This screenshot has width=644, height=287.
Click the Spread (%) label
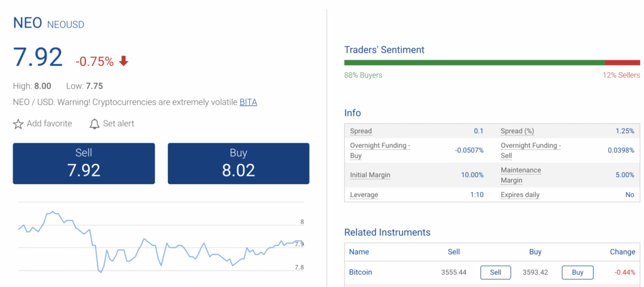pyautogui.click(x=517, y=131)
